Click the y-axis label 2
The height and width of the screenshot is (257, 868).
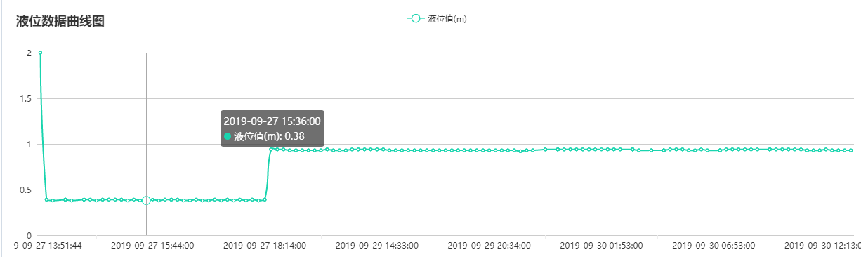[29, 53]
